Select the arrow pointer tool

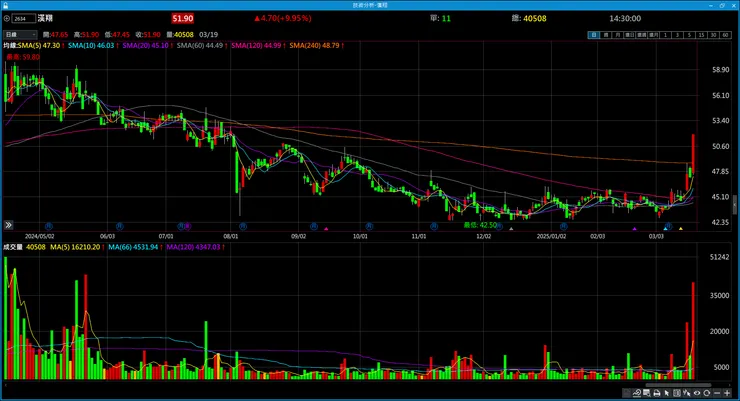(667, 393)
